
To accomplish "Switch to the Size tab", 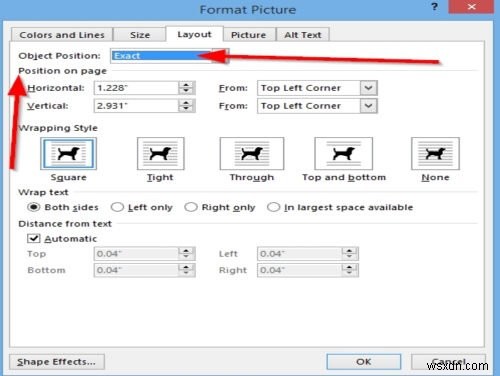I will [140, 35].
